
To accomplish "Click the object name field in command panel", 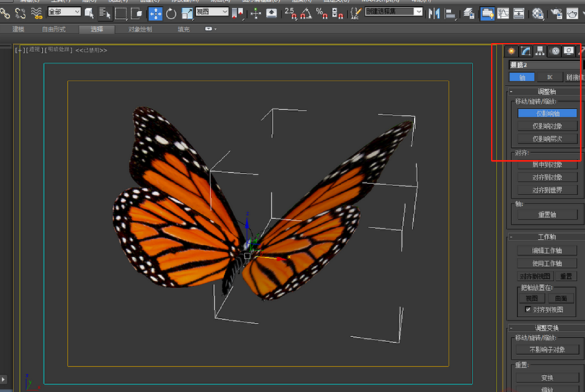I will (545, 65).
